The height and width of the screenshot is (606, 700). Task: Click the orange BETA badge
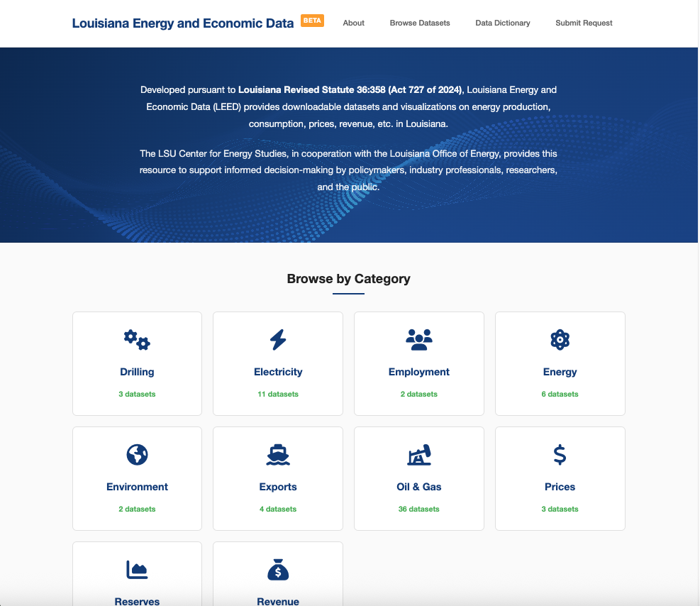coord(312,21)
